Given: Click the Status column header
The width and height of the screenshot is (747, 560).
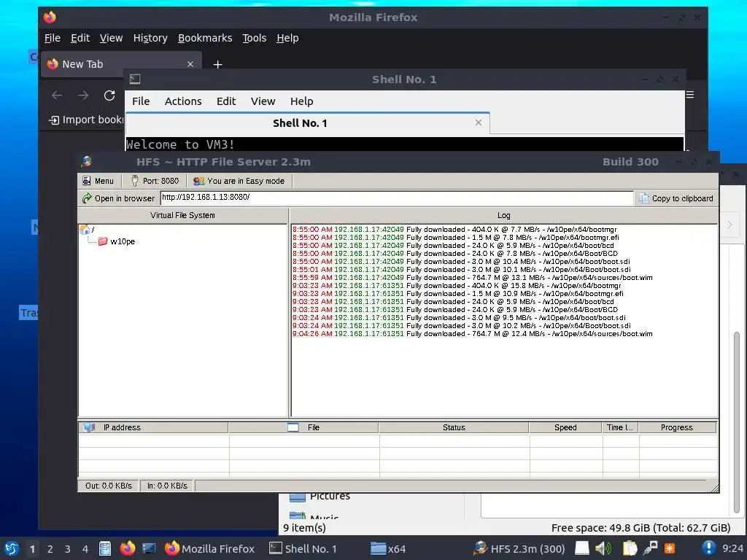Looking at the screenshot, I should tap(454, 427).
